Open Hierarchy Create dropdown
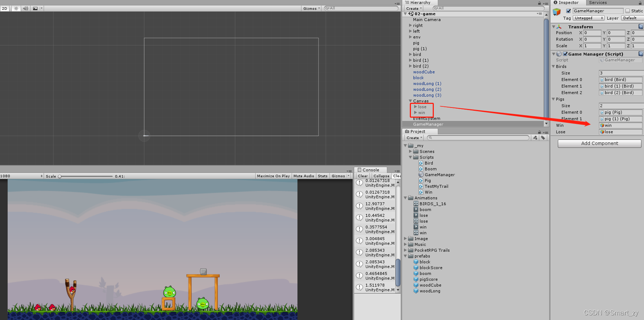 (414, 8)
